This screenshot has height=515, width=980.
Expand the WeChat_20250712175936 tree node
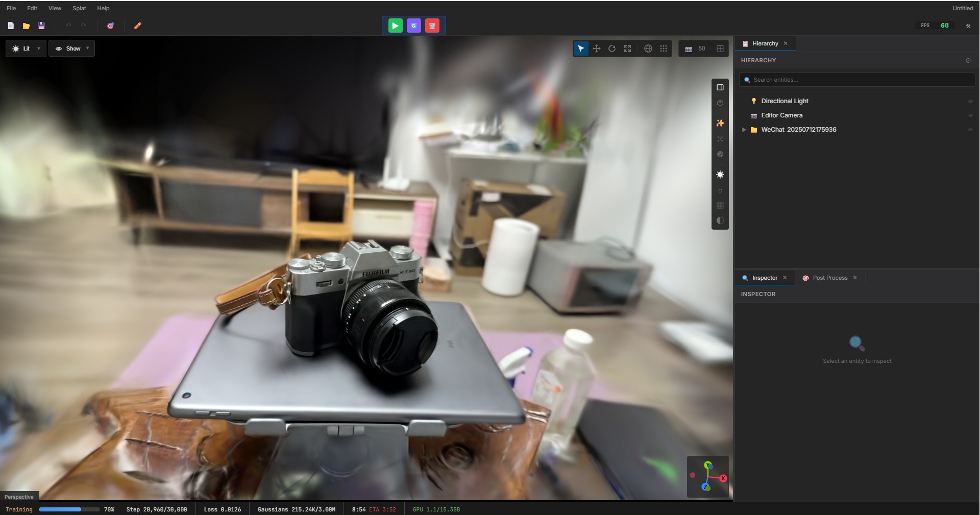point(745,130)
